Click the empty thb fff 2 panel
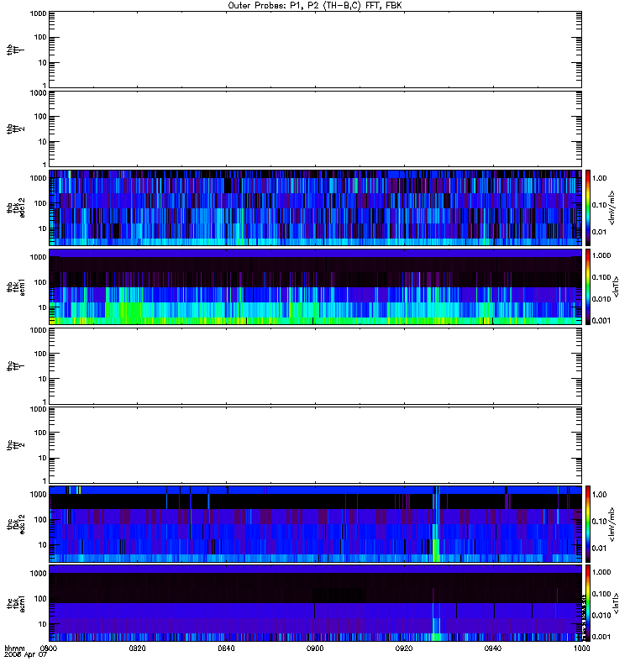This screenshot has height=672, width=630. pyautogui.click(x=315, y=129)
